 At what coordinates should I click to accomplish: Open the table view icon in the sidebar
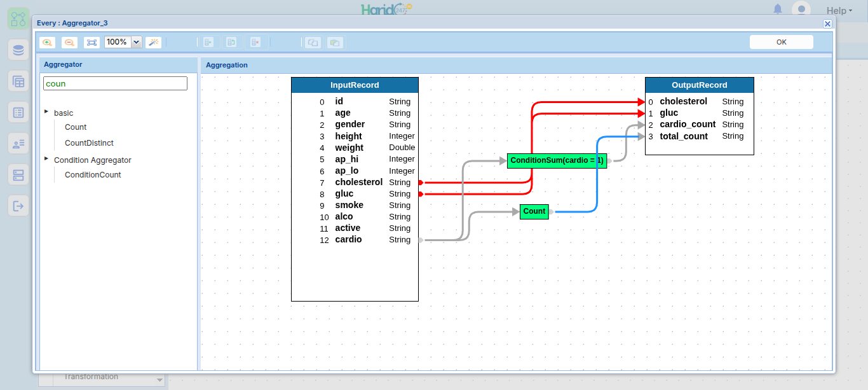(x=18, y=81)
